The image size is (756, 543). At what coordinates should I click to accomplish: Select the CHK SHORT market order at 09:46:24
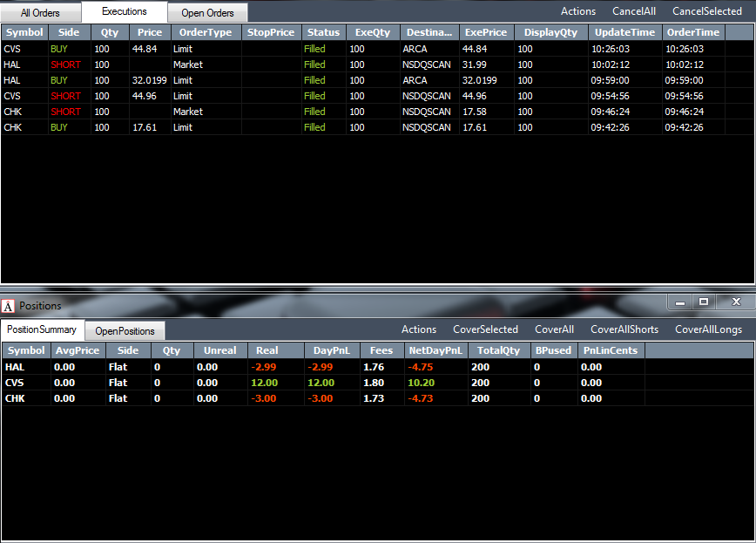(377, 112)
